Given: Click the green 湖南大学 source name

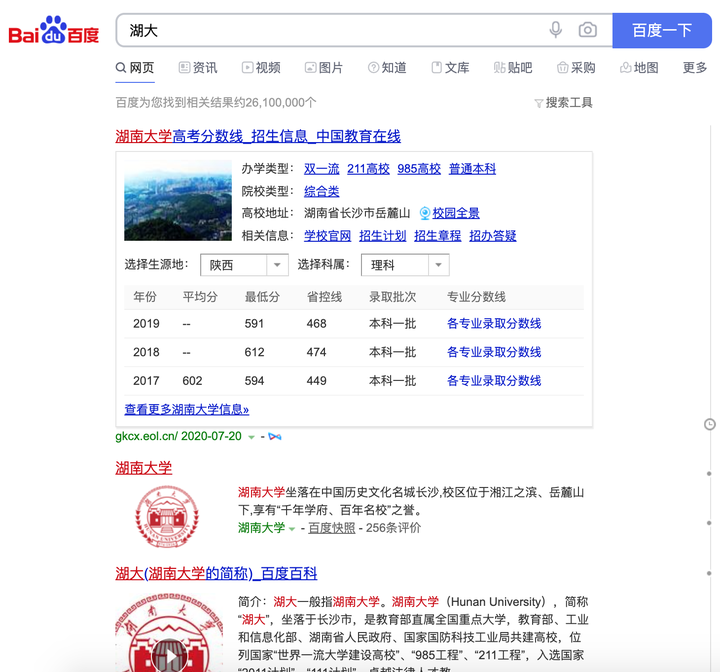Looking at the screenshot, I should pyautogui.click(x=261, y=528).
